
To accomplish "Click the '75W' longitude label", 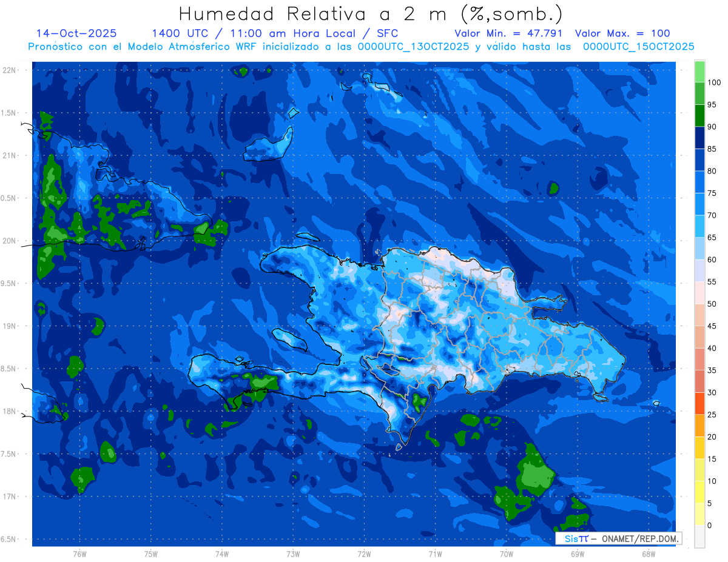I will point(151,554).
